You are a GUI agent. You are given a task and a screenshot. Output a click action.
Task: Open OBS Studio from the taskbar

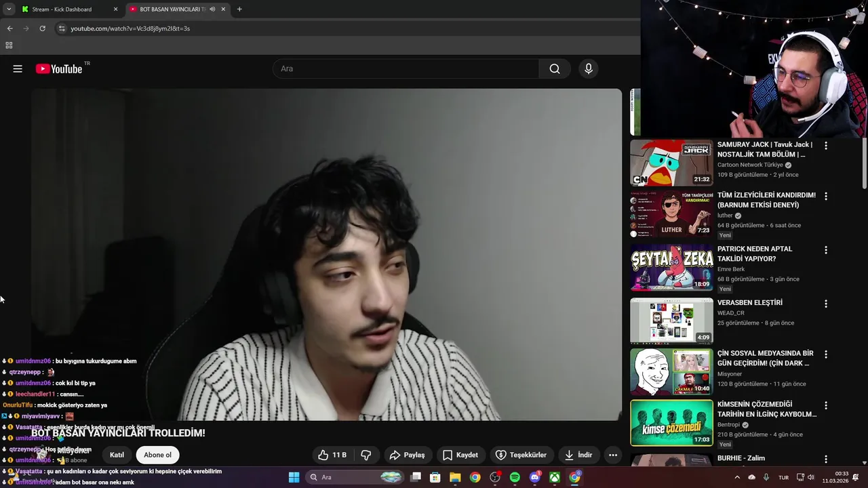[x=495, y=477]
